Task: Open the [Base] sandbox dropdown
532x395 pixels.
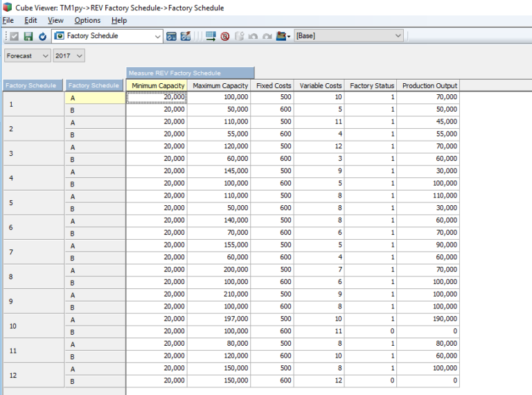Action: coord(398,35)
